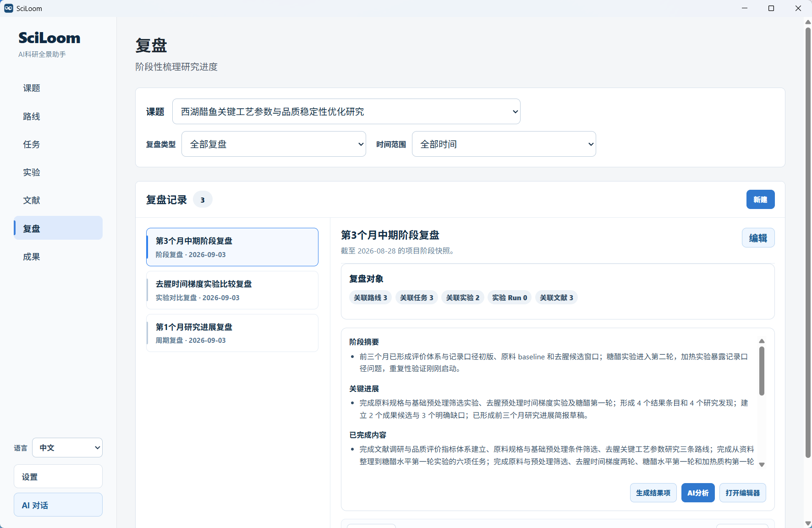812x528 pixels.
Task: Open the 时间范围 dropdown
Action: click(504, 144)
